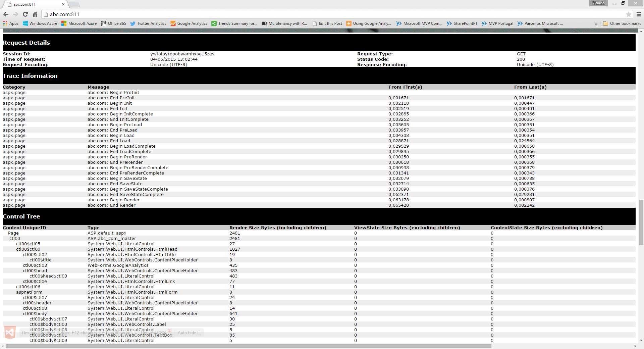Open the Google Analytics bookmark

click(192, 23)
